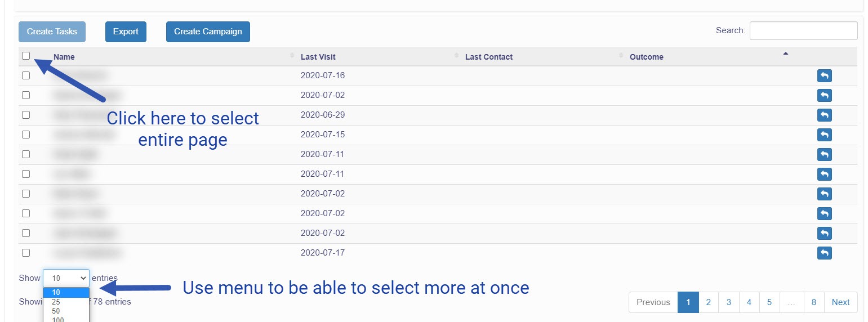The height and width of the screenshot is (322, 868).
Task: Open the Show entries dropdown
Action: tap(66, 278)
